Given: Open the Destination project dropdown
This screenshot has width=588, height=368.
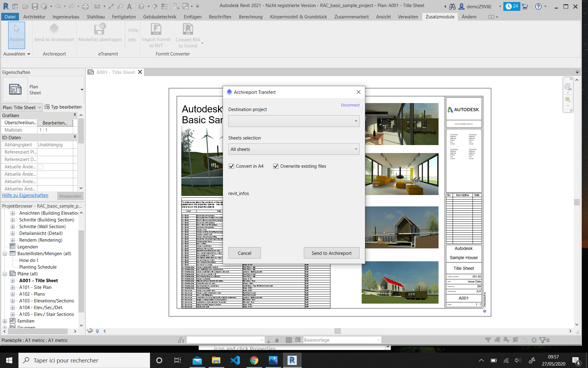Looking at the screenshot, I should coord(294,121).
